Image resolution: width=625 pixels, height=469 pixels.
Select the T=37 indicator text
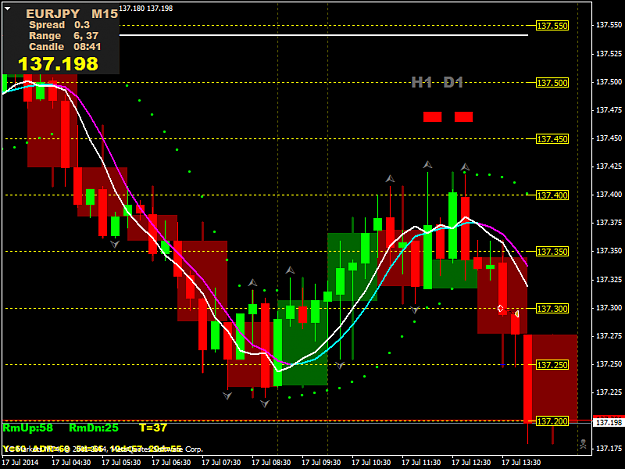coord(153,428)
